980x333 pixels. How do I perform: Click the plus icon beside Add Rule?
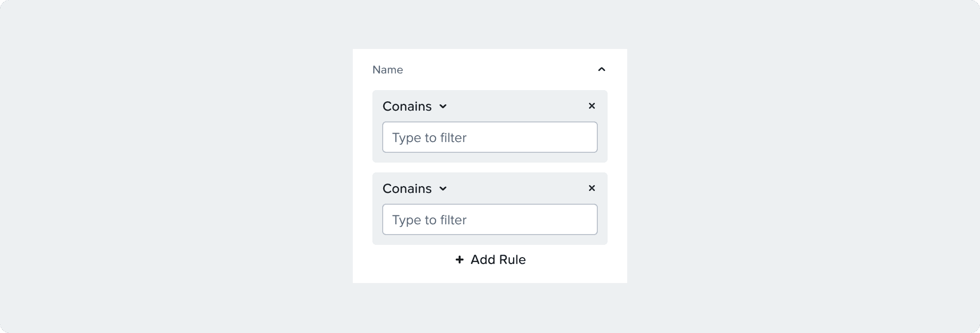(460, 260)
